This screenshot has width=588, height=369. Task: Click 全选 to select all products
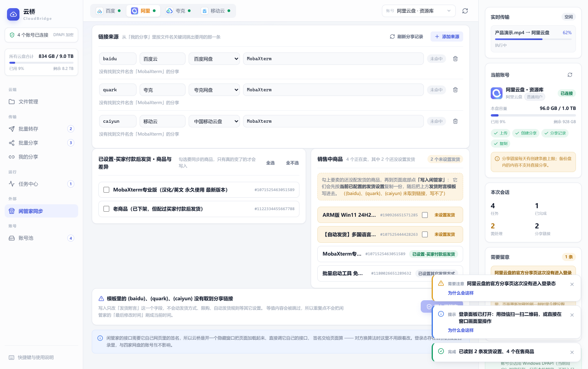click(270, 163)
